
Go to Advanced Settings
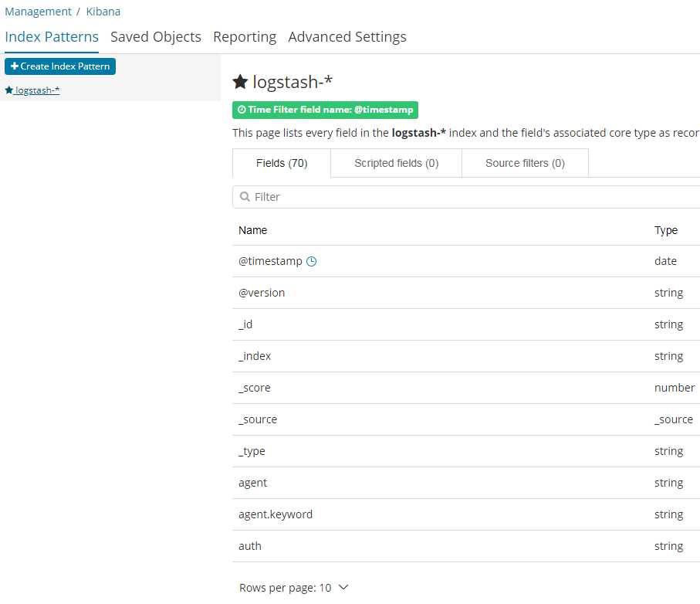347,36
